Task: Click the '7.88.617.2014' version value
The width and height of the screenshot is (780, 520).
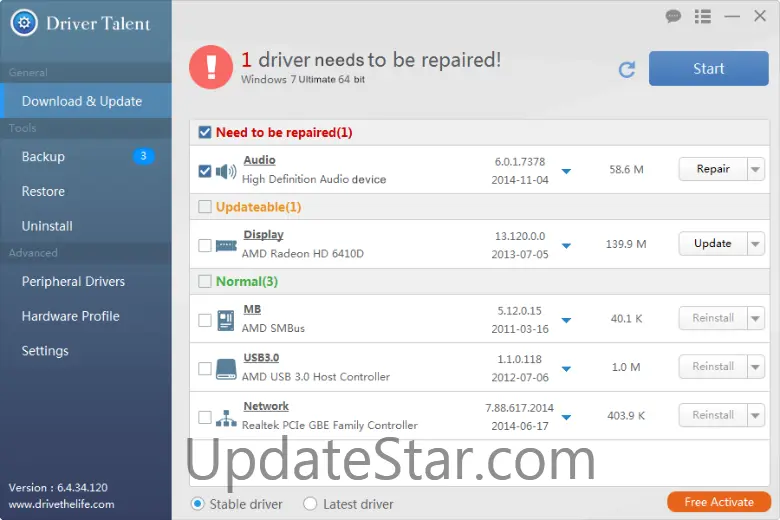Action: click(x=519, y=408)
